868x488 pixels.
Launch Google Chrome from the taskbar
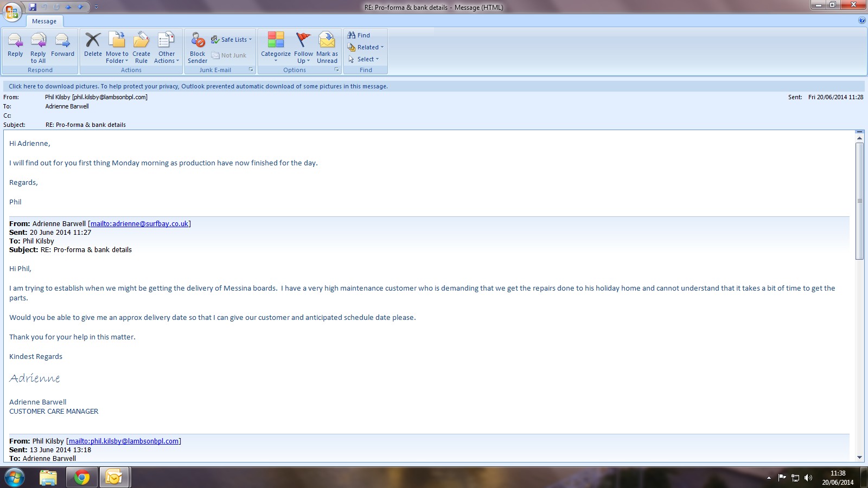[x=82, y=478]
